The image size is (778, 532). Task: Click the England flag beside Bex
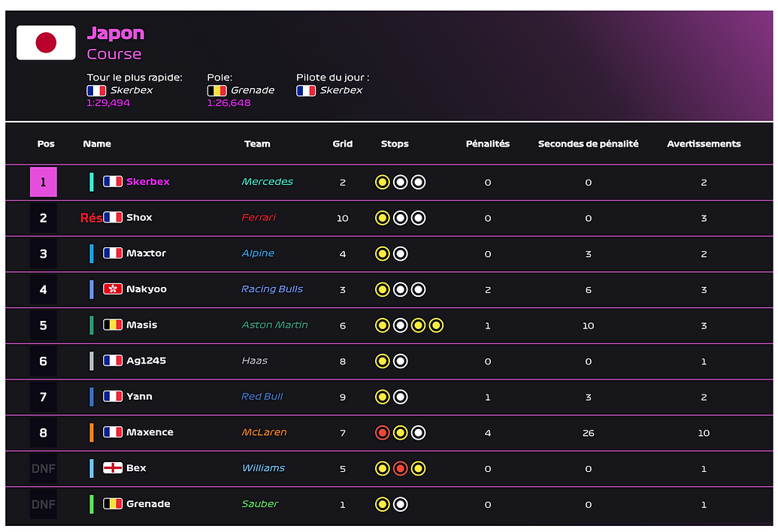click(x=113, y=467)
